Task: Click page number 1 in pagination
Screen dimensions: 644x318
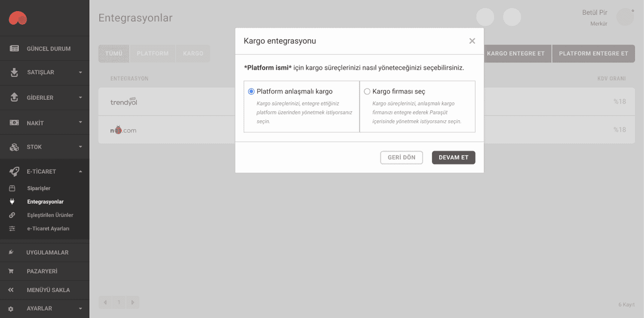Action: tap(119, 302)
